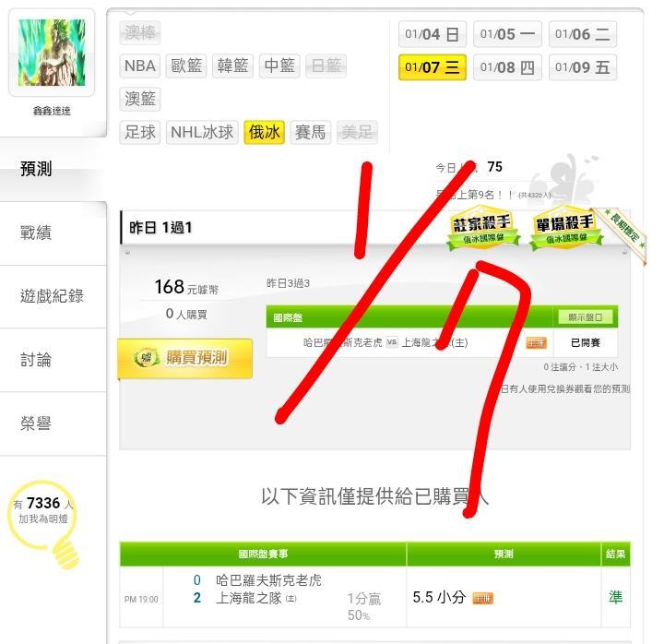
Task: Select the 足球 sport filter
Action: (x=140, y=132)
